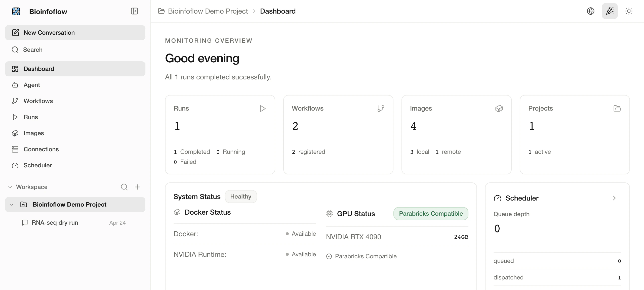Toggle the light theme sun icon
Image resolution: width=644 pixels, height=290 pixels.
tap(629, 11)
